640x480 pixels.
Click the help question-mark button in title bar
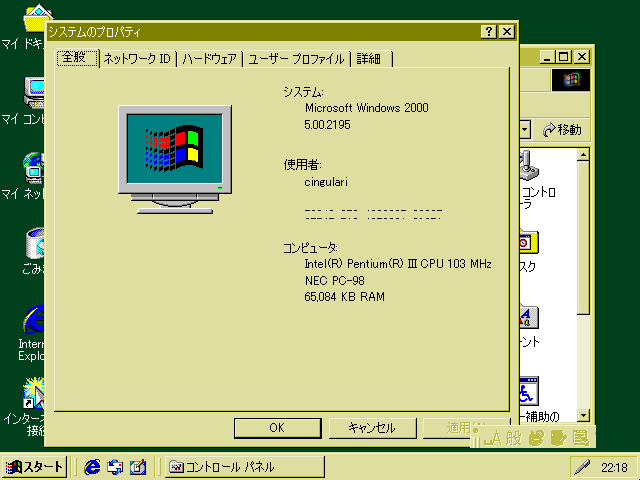(489, 31)
